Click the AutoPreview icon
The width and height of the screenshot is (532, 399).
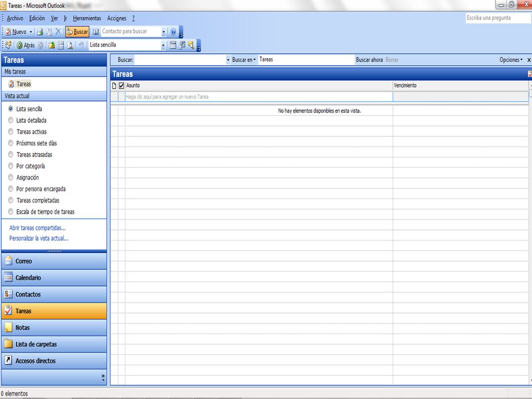[191, 45]
